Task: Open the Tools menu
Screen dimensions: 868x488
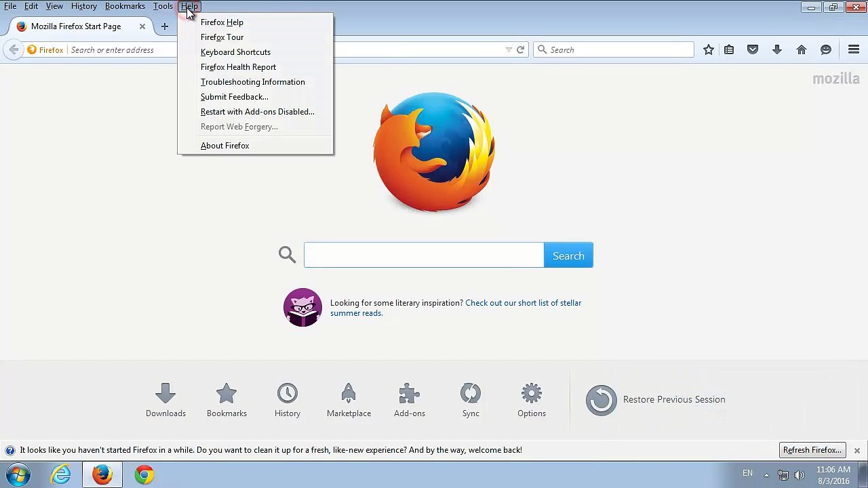Action: tap(163, 6)
